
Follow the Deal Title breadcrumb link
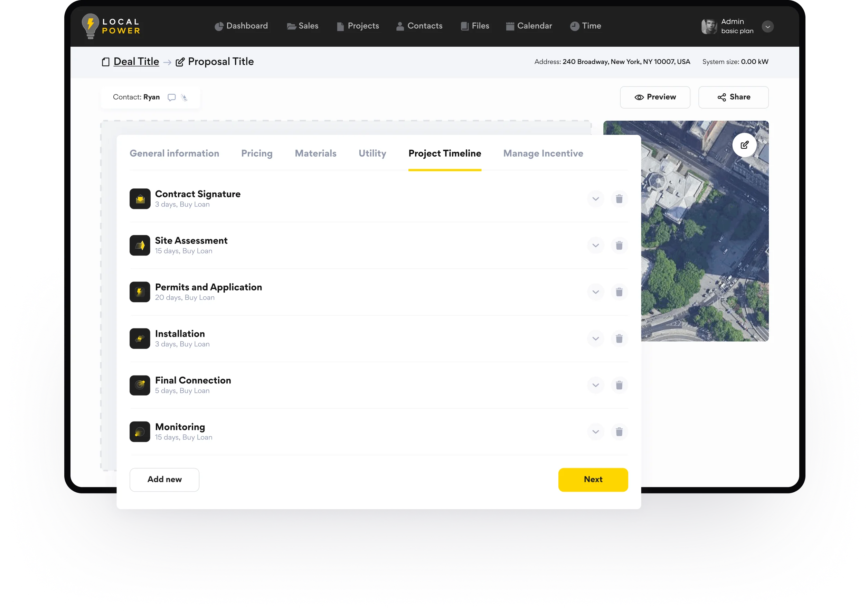click(136, 62)
